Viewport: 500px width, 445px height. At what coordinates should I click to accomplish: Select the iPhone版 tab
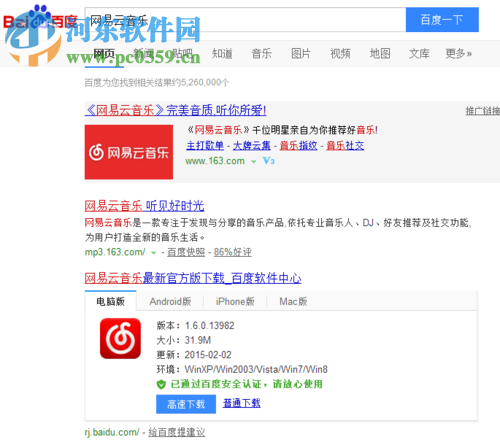235,301
